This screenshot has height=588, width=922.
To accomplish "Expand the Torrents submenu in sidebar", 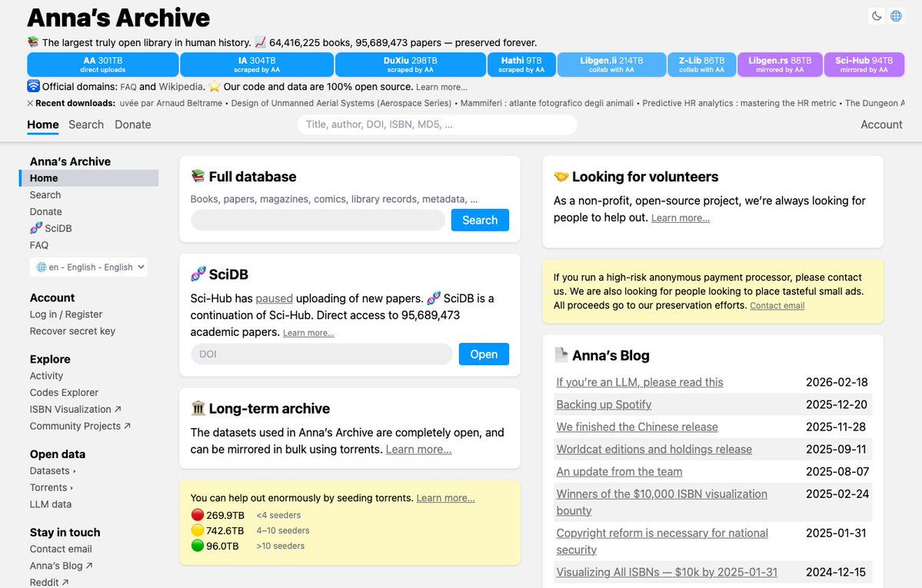I will pos(52,487).
